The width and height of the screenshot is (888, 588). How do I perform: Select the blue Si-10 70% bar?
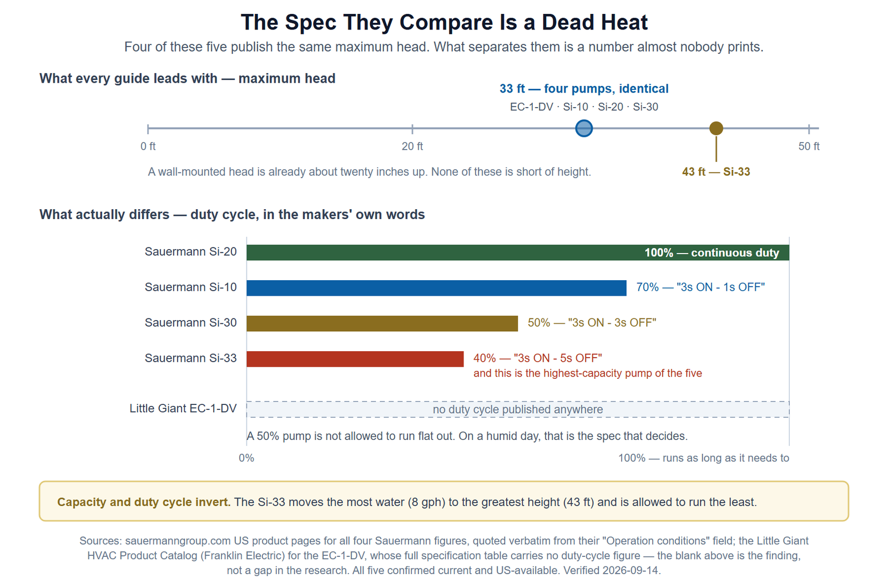pos(436,288)
